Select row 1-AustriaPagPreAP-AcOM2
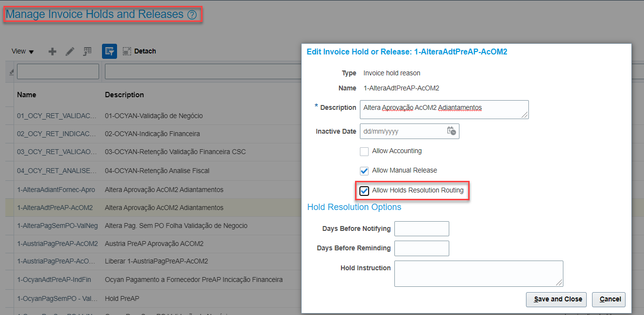Image resolution: width=644 pixels, height=315 pixels. click(57, 244)
